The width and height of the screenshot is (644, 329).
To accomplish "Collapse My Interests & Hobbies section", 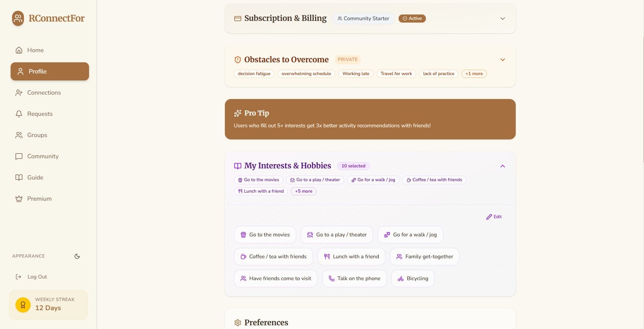I will [x=502, y=166].
